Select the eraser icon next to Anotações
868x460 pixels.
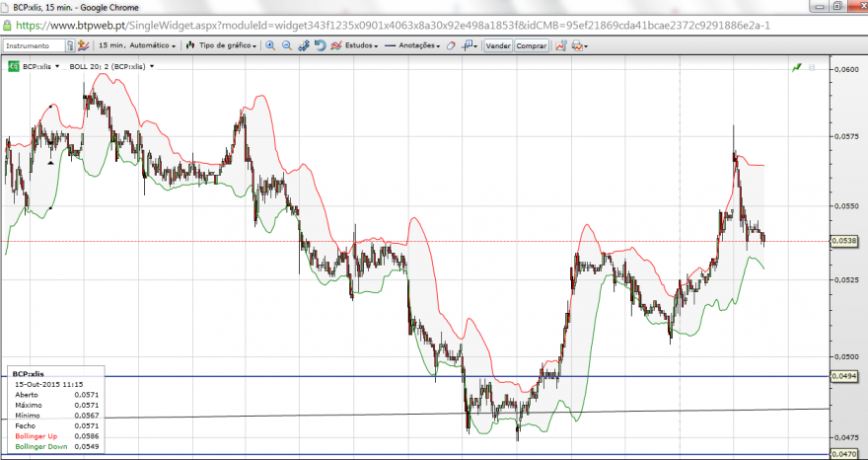click(451, 46)
